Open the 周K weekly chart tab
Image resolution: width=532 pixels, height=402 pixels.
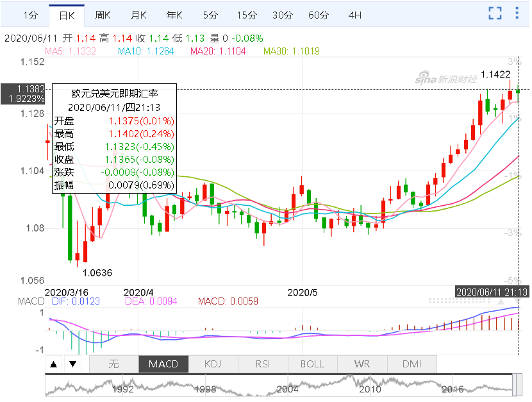click(x=103, y=15)
